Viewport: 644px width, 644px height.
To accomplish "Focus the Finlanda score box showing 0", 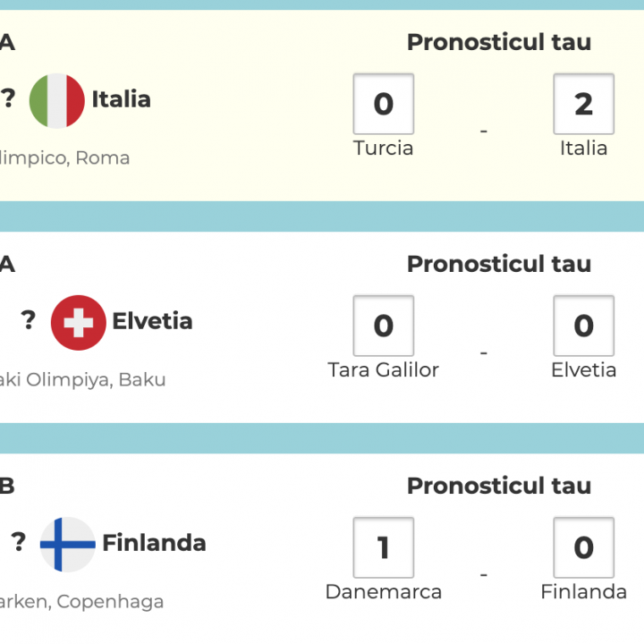I will pos(583,547).
